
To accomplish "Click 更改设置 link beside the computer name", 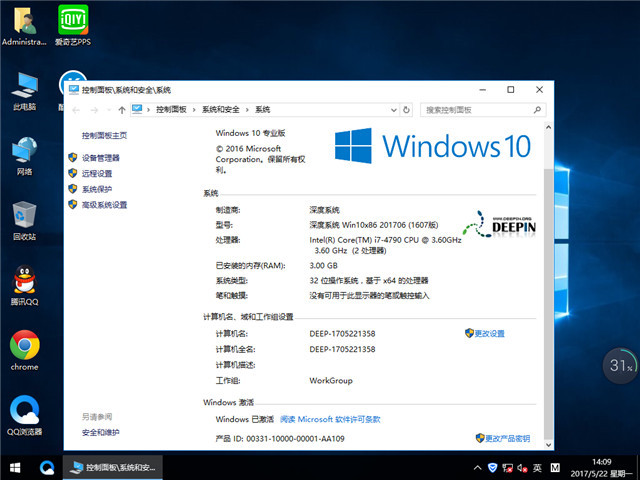I will (x=489, y=334).
